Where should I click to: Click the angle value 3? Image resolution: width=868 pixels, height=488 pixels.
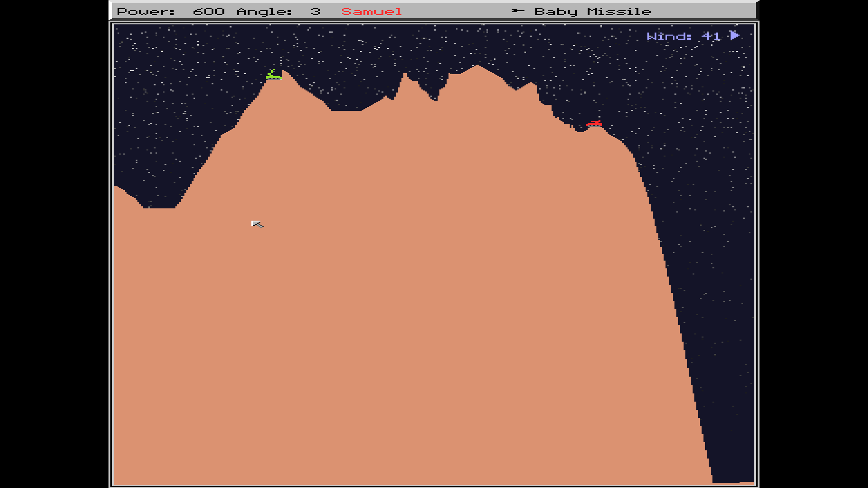pyautogui.click(x=315, y=12)
